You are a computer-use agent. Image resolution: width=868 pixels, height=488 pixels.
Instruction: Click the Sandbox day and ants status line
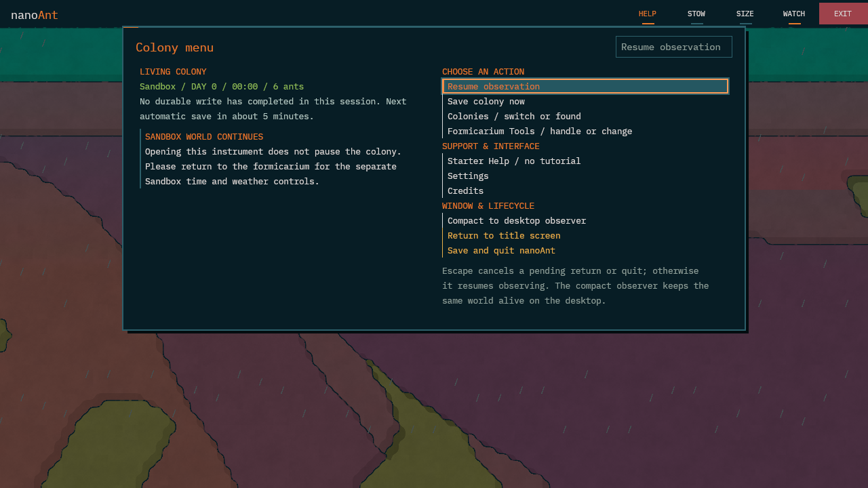222,86
